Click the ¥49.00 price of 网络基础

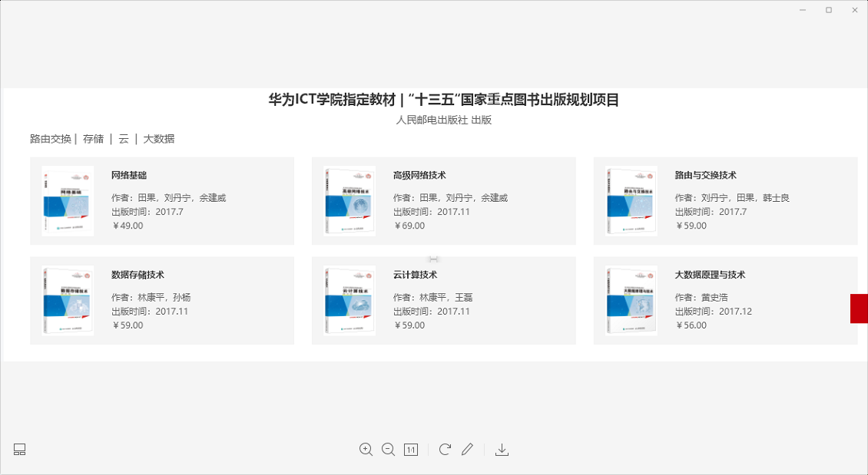128,226
